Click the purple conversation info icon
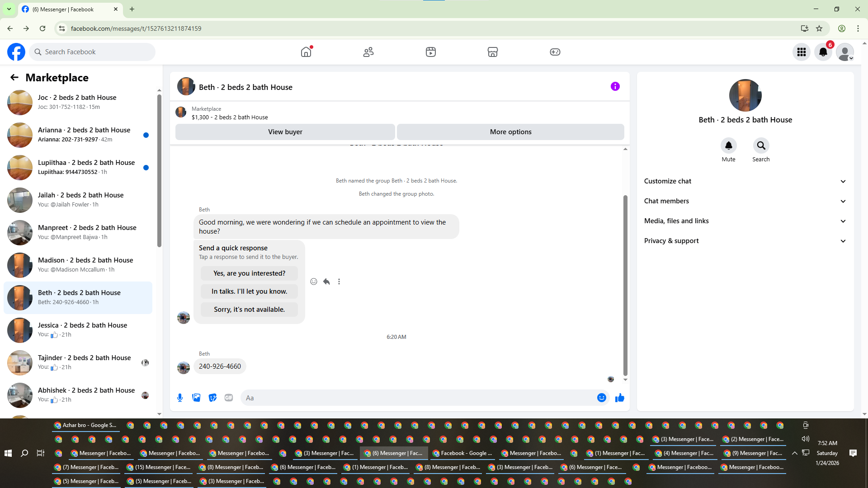This screenshot has height=488, width=868. tap(615, 86)
